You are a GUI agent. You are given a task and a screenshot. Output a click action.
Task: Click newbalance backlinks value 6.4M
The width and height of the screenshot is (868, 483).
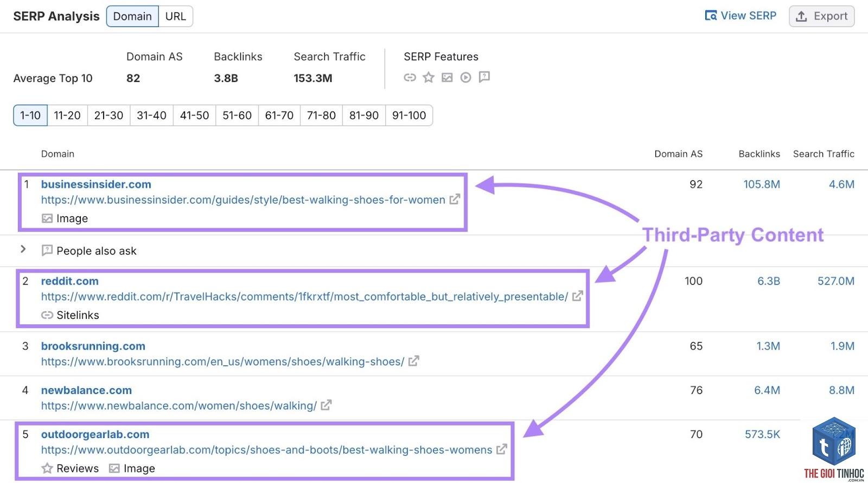click(767, 390)
